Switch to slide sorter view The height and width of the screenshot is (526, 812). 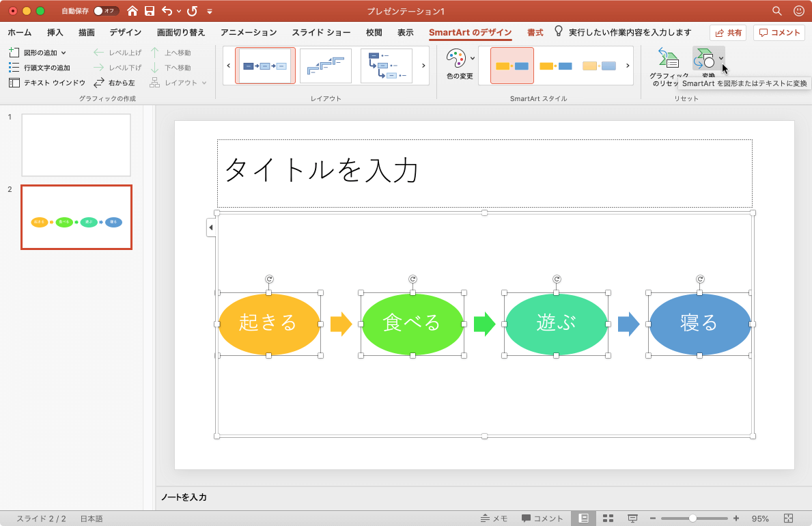(608, 518)
